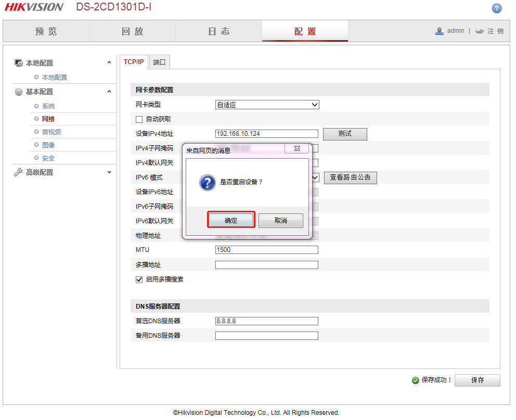Viewport: 516px width, 420px height.
Task: Expand the 高级配置 section
Action: point(109,172)
